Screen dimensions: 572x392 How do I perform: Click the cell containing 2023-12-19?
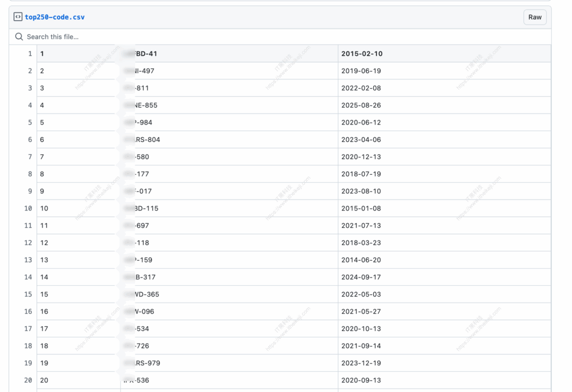[x=360, y=363]
